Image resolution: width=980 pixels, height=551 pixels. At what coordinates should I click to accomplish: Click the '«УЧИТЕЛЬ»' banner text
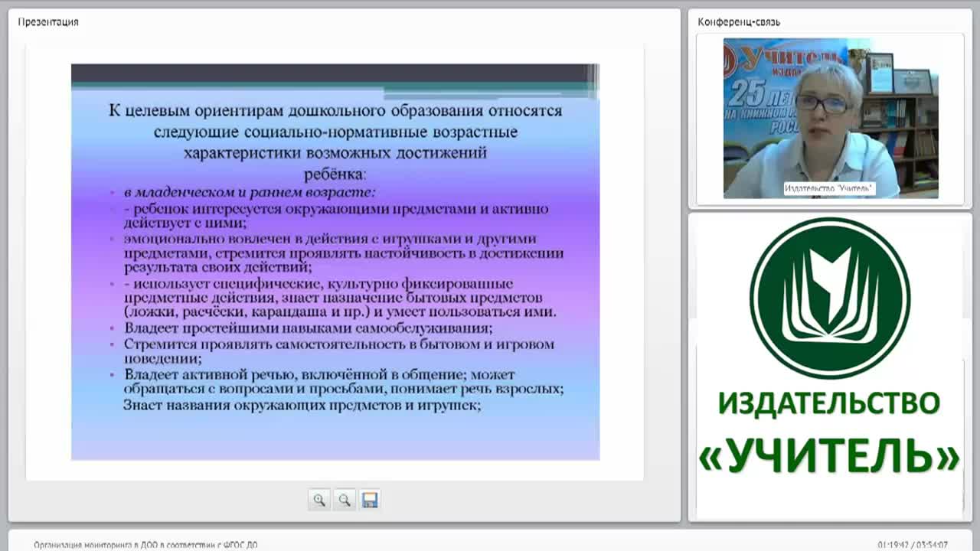point(829,457)
